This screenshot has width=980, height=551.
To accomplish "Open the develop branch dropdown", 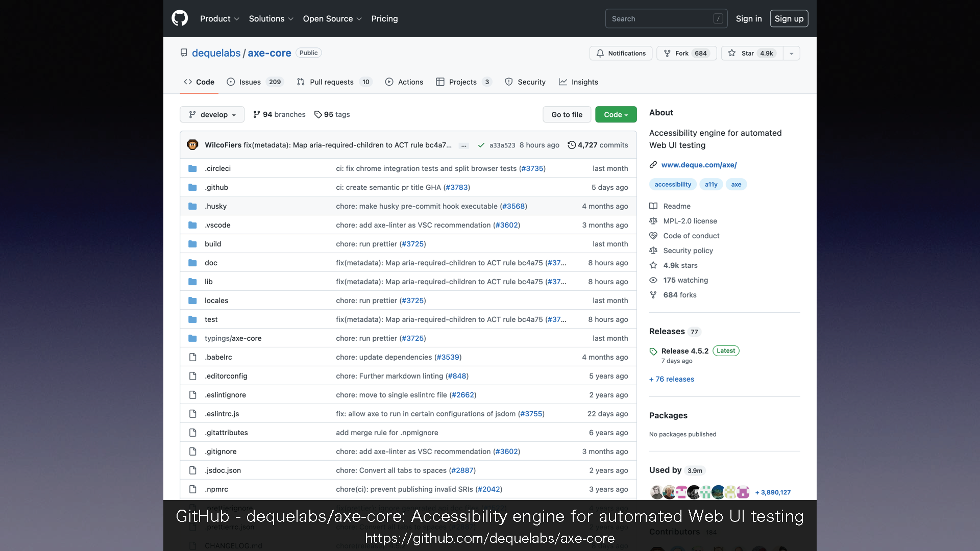I will [x=212, y=114].
